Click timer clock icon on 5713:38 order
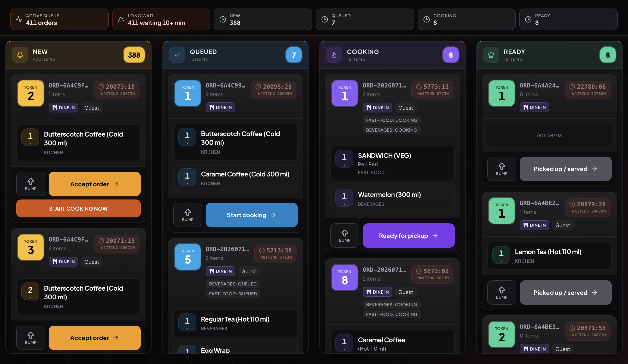This screenshot has height=364, width=628. pos(262,250)
